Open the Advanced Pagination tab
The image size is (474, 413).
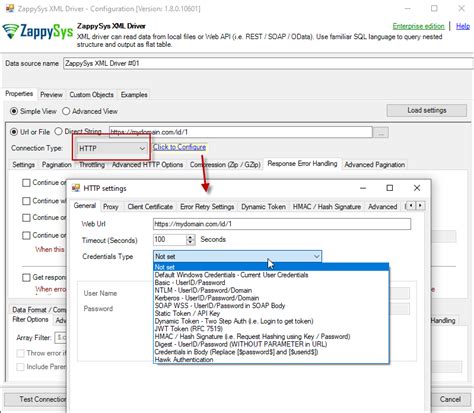pos(375,165)
